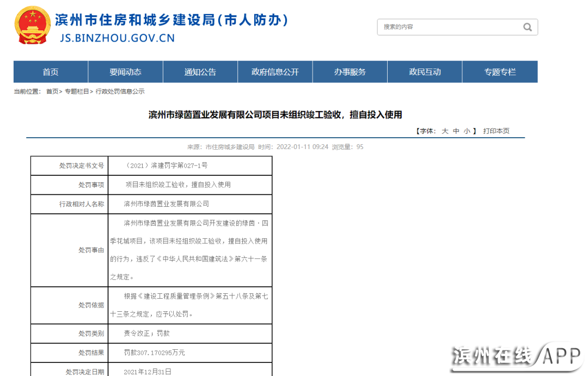Click the national emblem logo

point(32,26)
